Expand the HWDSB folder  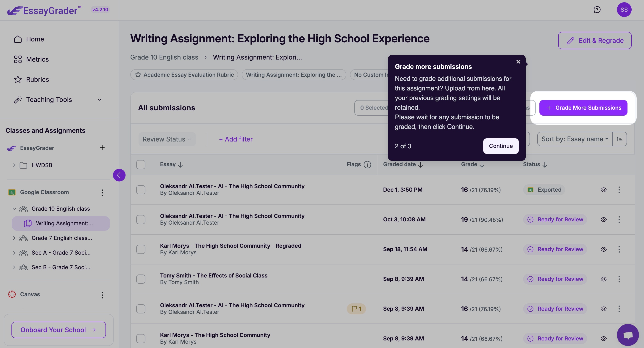14,165
